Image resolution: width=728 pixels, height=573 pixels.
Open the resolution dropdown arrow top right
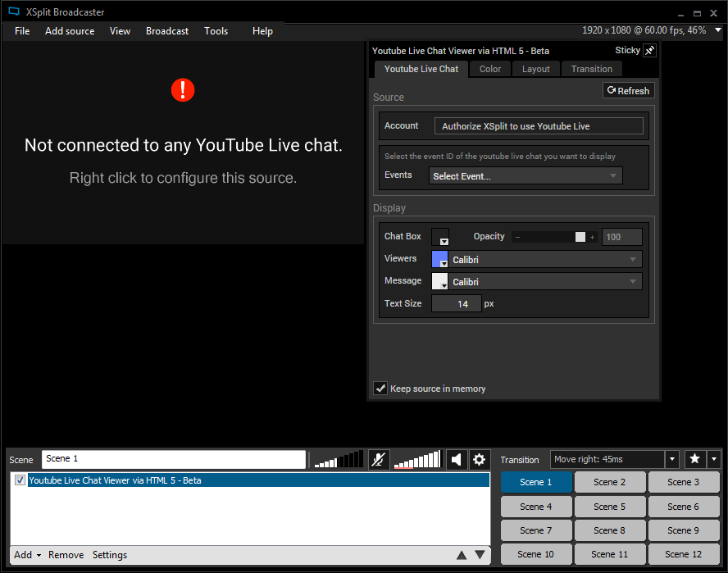[718, 30]
